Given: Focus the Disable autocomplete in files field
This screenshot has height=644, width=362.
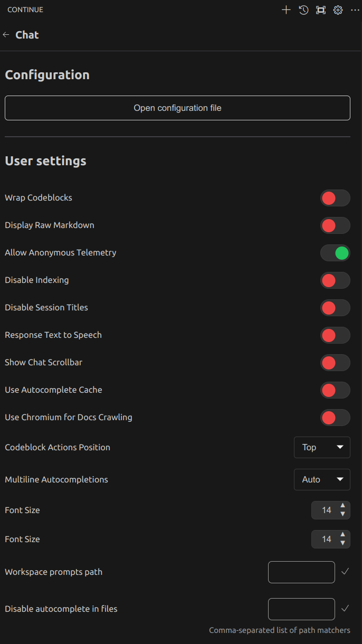Looking at the screenshot, I should [x=301, y=609].
